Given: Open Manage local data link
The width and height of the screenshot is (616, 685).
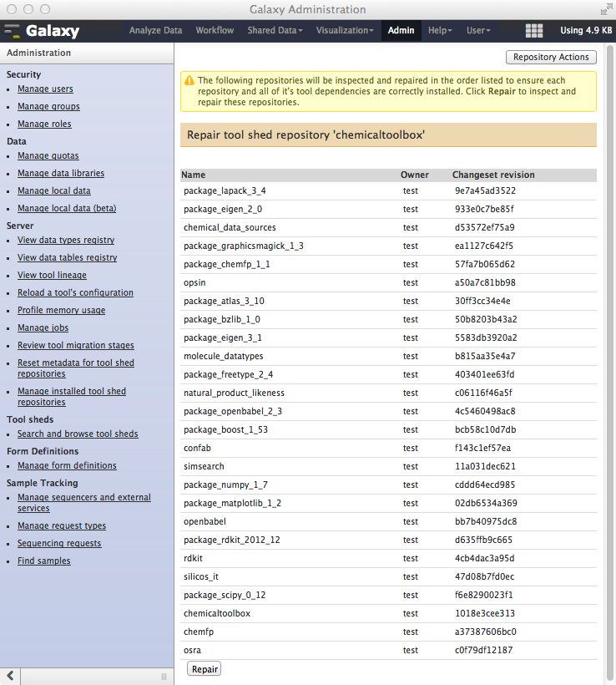Looking at the screenshot, I should click(54, 190).
